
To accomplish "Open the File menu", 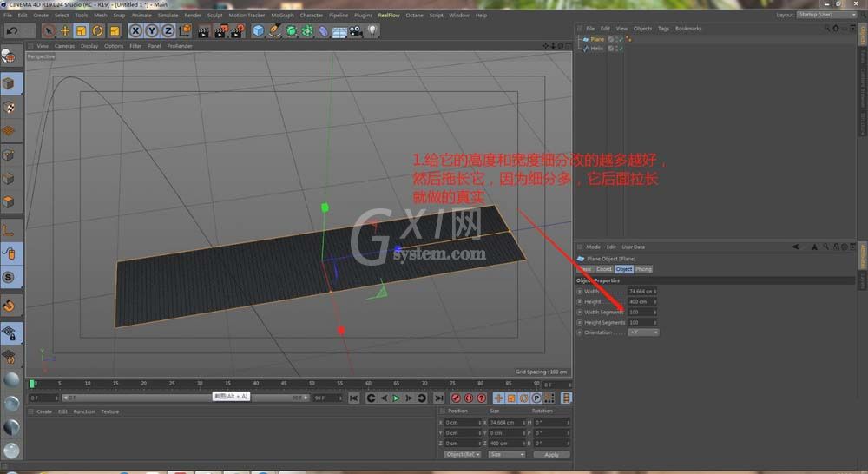I will point(8,16).
